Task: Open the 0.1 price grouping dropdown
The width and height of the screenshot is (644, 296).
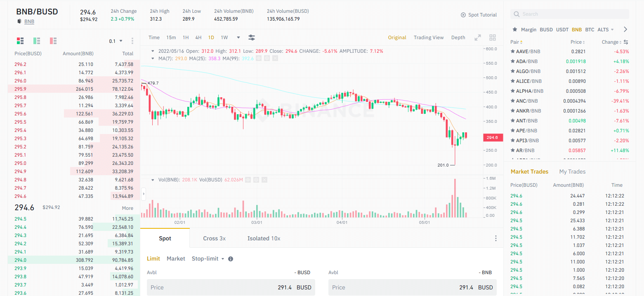Action: (x=116, y=41)
